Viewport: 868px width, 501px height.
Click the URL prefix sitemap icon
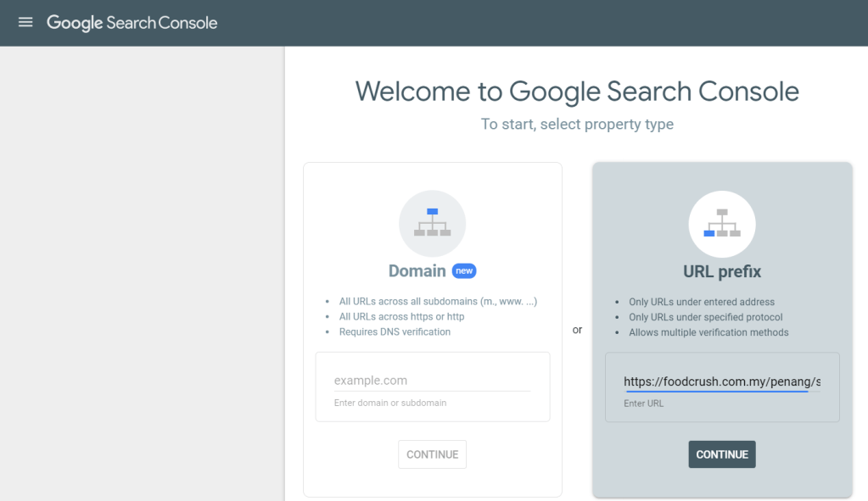721,223
